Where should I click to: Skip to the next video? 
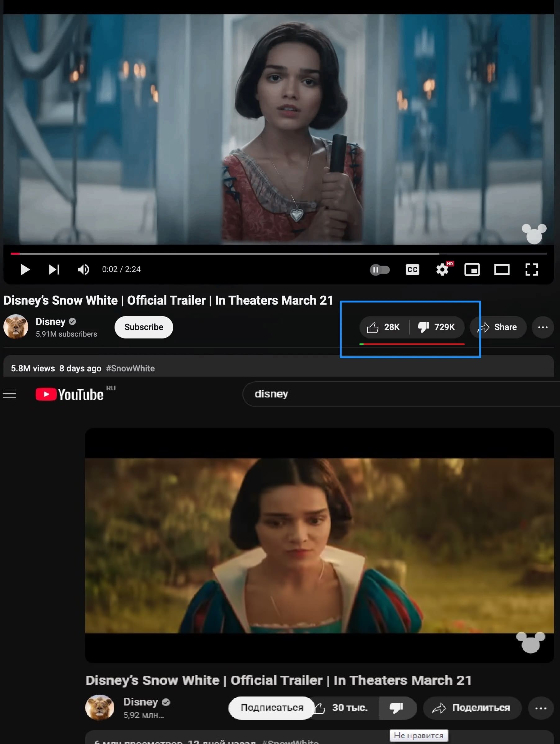tap(54, 270)
